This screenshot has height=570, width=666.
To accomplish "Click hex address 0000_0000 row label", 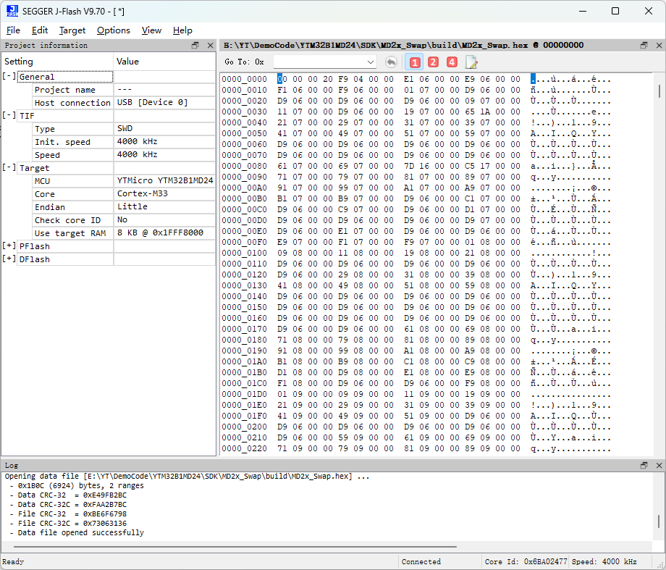I will click(244, 79).
